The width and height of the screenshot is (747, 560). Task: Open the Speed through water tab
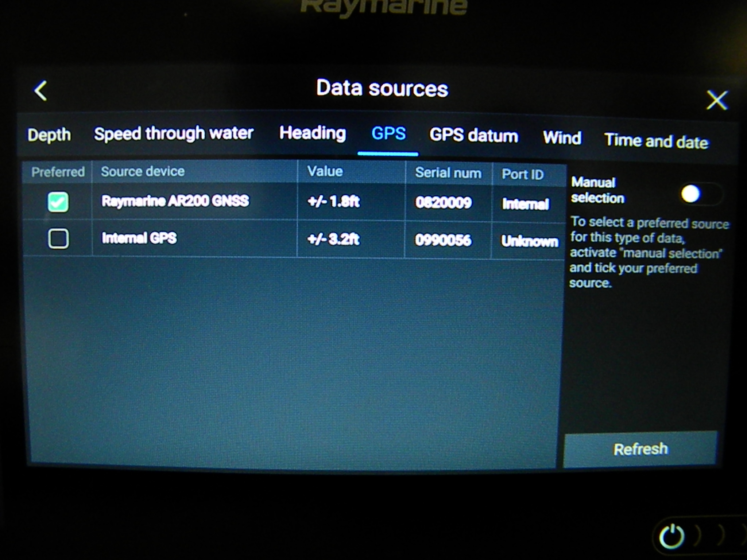[173, 133]
